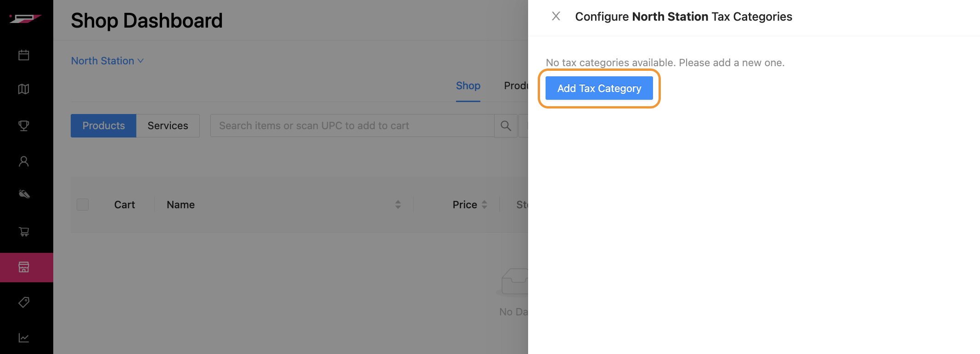Select the Products segment button

pos(103,126)
